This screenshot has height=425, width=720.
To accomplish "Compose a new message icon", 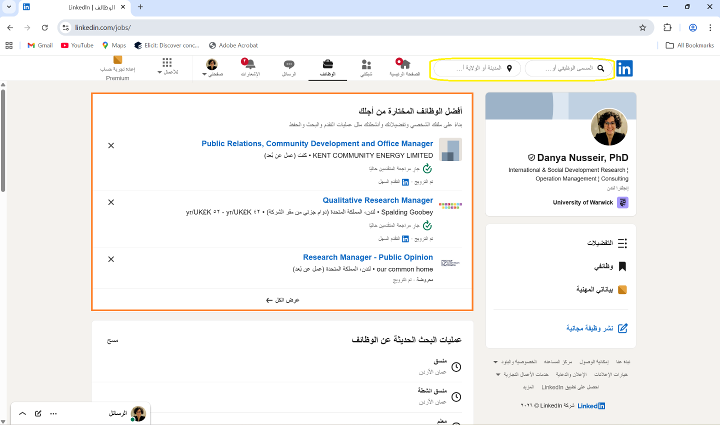I will click(x=38, y=414).
